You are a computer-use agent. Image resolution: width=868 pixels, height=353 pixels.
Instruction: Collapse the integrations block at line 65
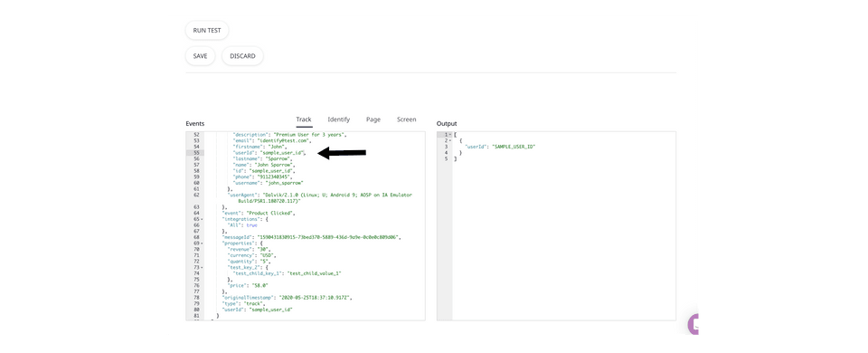click(x=202, y=219)
